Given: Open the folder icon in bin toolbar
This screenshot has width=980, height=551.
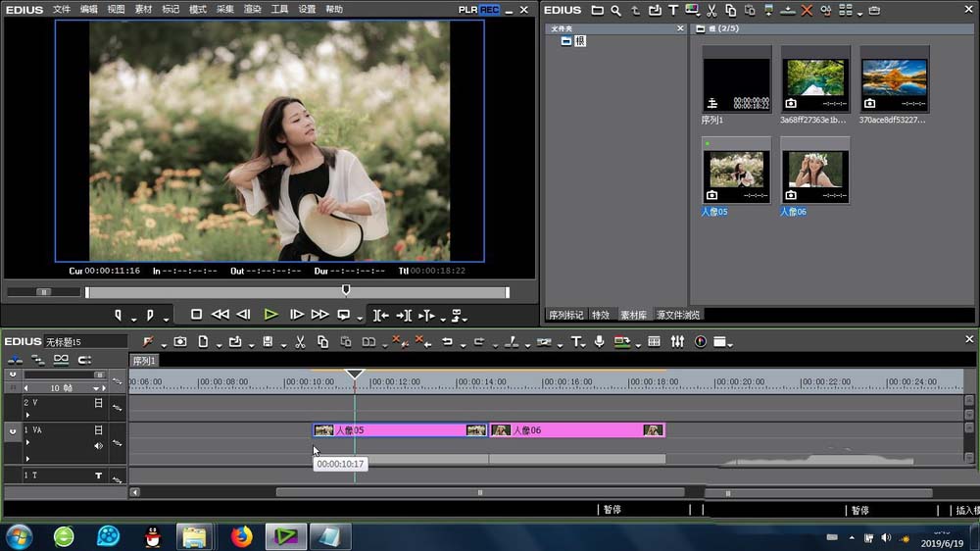Looking at the screenshot, I should (x=598, y=10).
